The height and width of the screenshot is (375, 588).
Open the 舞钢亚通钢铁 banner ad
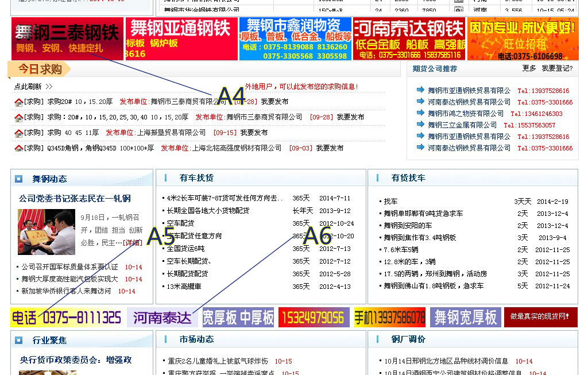click(181, 38)
